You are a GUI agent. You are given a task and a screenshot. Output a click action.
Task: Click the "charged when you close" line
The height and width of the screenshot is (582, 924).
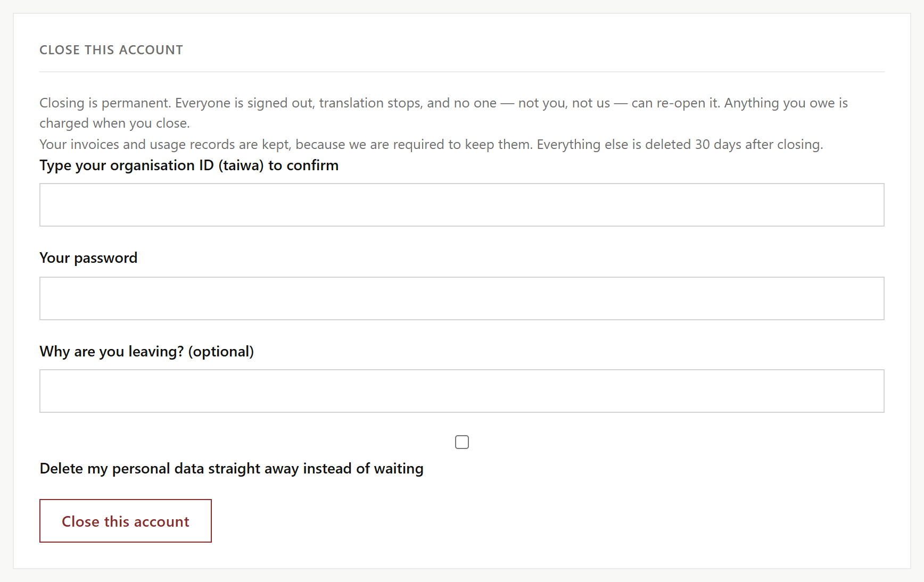click(114, 123)
